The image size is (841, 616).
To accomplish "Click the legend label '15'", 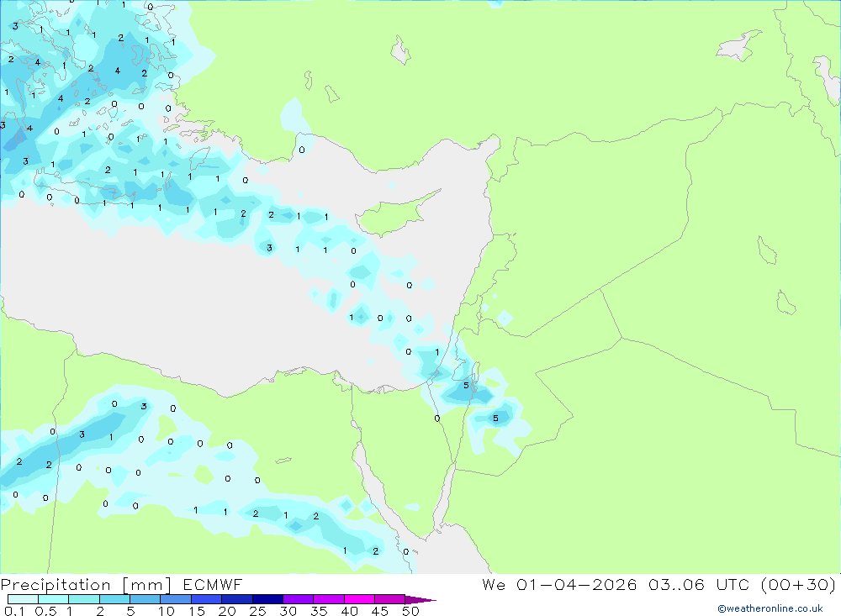I will (197, 611).
